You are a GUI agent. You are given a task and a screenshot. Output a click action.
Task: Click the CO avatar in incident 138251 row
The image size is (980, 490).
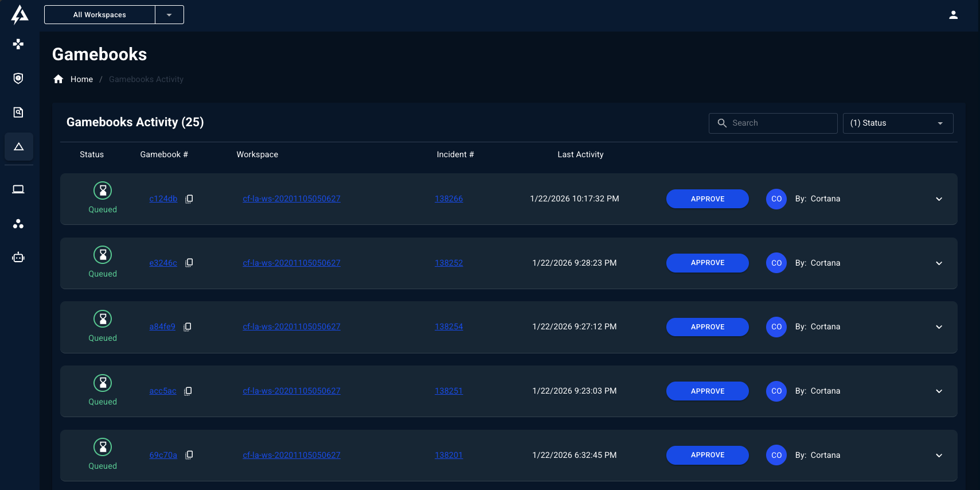coord(776,391)
